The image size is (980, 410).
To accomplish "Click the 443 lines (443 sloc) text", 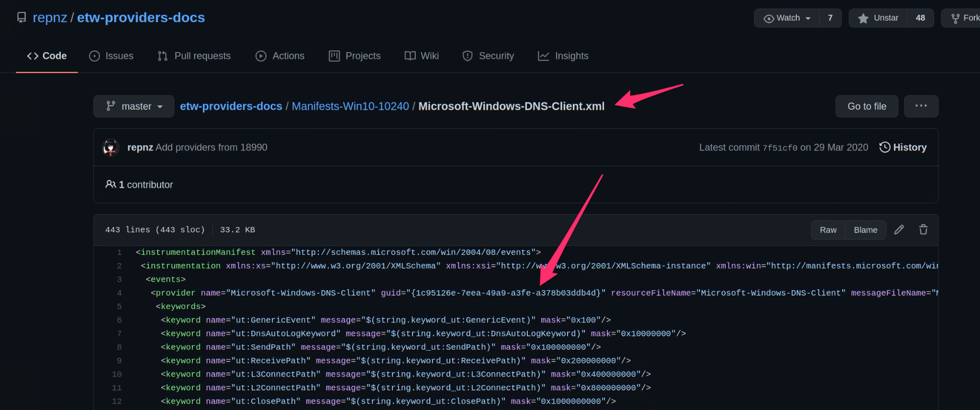I will pos(155,230).
